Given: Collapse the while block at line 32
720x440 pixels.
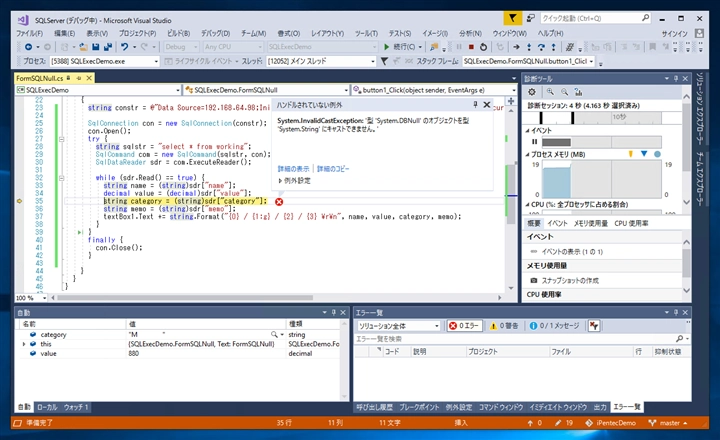Looking at the screenshot, I should [x=61, y=178].
